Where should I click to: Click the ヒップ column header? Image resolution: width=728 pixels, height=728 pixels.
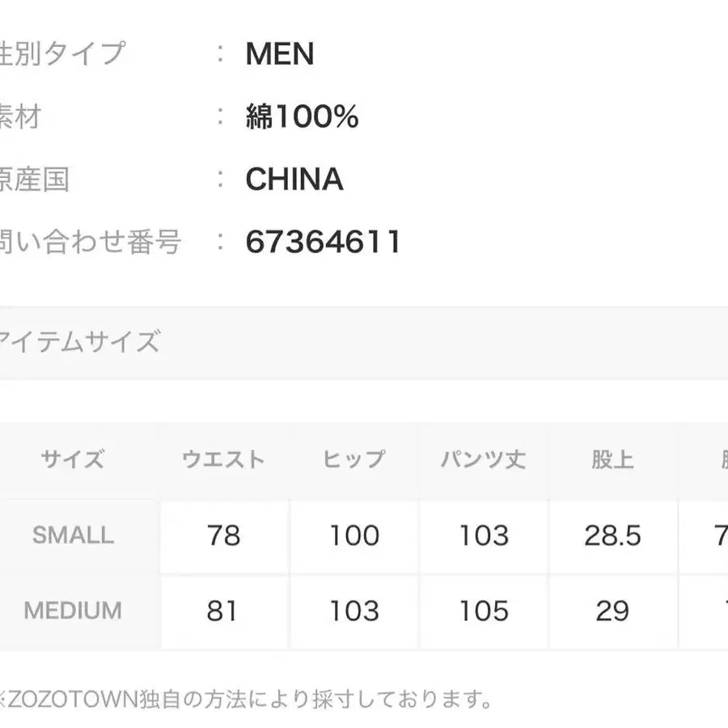click(353, 460)
